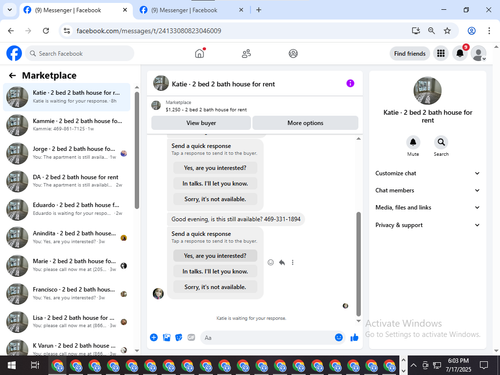This screenshot has width=500, height=375.
Task: Open a new browser tab
Action: (258, 10)
